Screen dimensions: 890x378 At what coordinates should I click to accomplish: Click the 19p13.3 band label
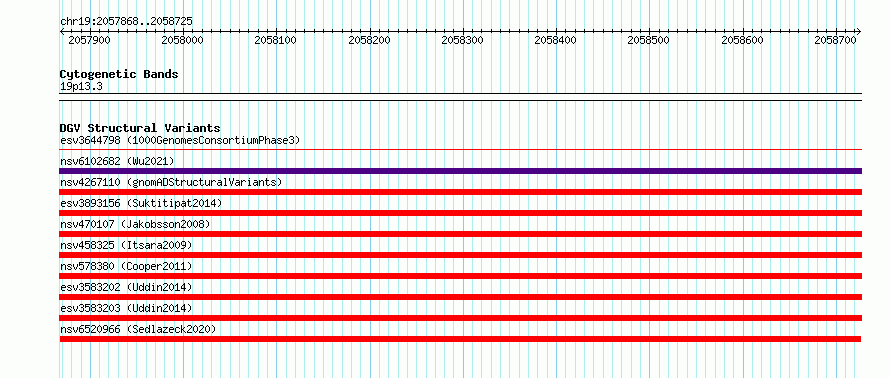pos(81,87)
